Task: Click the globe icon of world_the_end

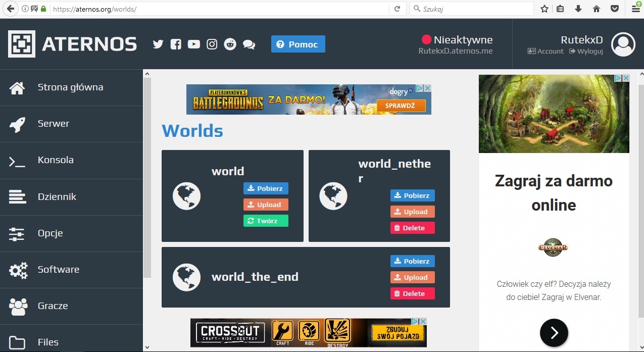Action: [187, 277]
